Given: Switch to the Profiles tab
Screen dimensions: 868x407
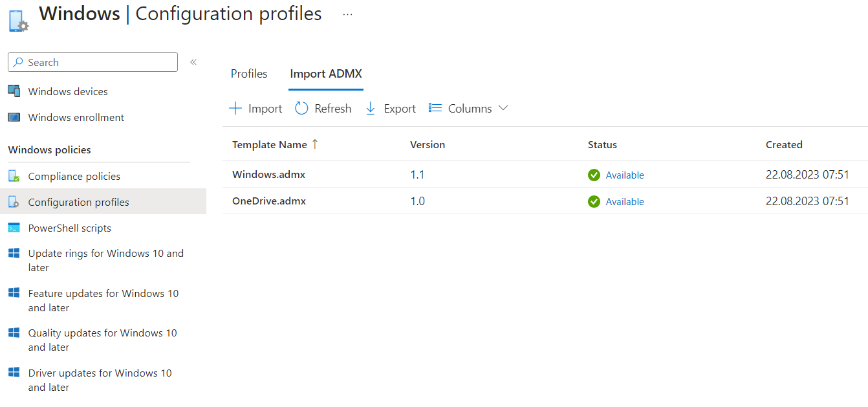Looking at the screenshot, I should point(249,74).
